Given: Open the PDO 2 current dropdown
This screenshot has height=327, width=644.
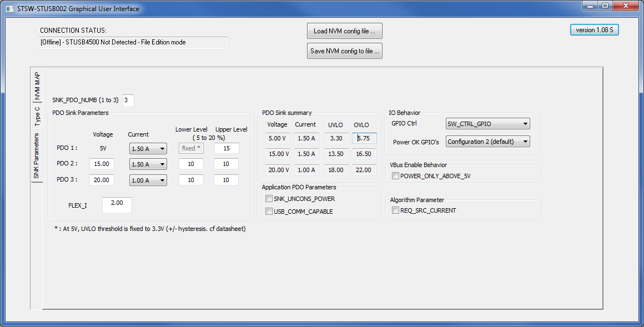Looking at the screenshot, I should [x=148, y=164].
